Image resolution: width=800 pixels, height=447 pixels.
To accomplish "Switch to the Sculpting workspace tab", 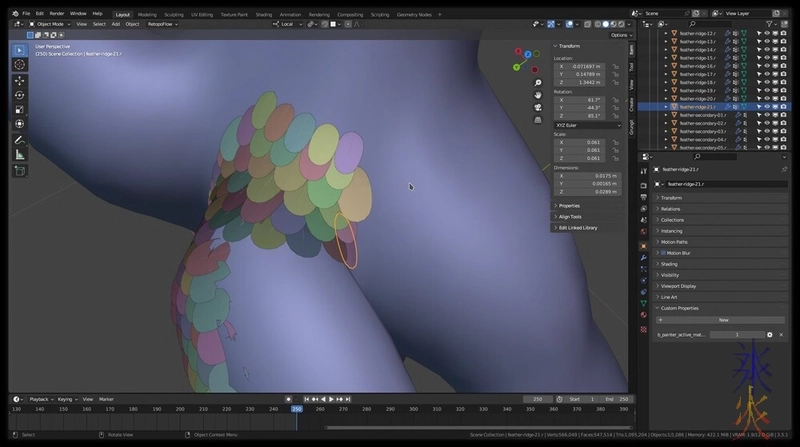I will [174, 14].
